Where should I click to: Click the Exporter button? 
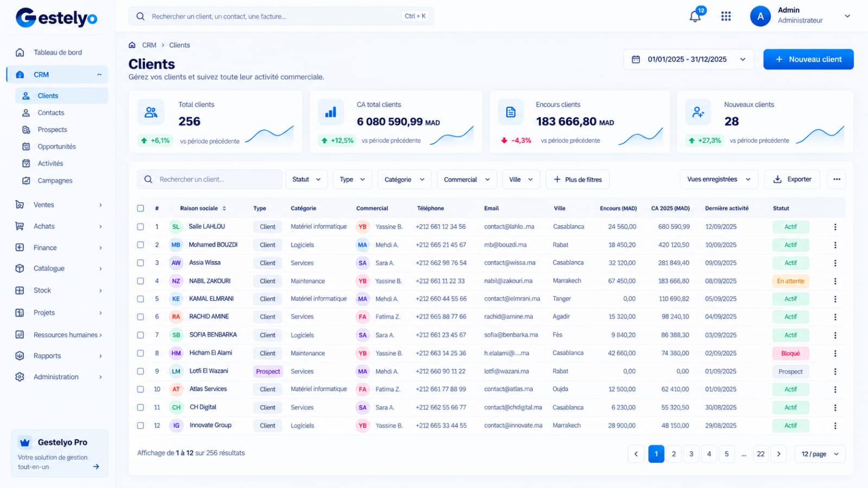(x=792, y=179)
